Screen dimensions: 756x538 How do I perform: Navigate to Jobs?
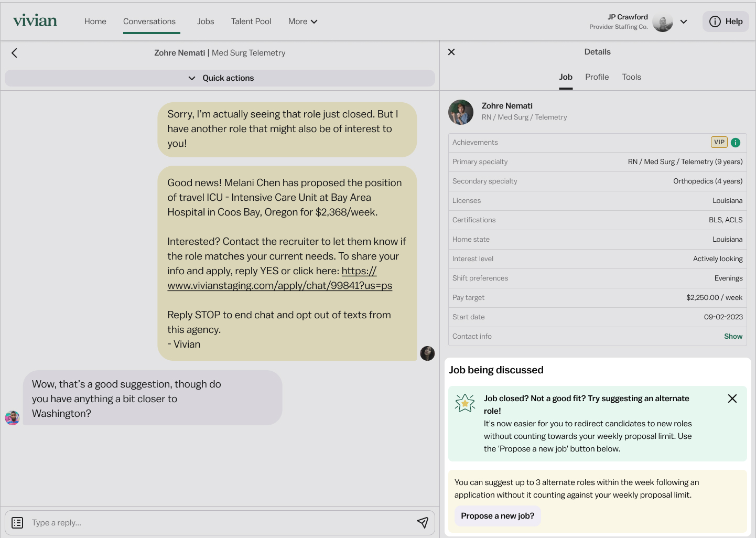pos(206,21)
